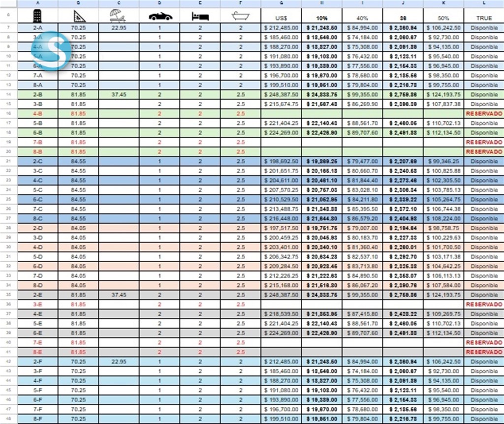
Task: Click the set square area icon
Action: 78,16
